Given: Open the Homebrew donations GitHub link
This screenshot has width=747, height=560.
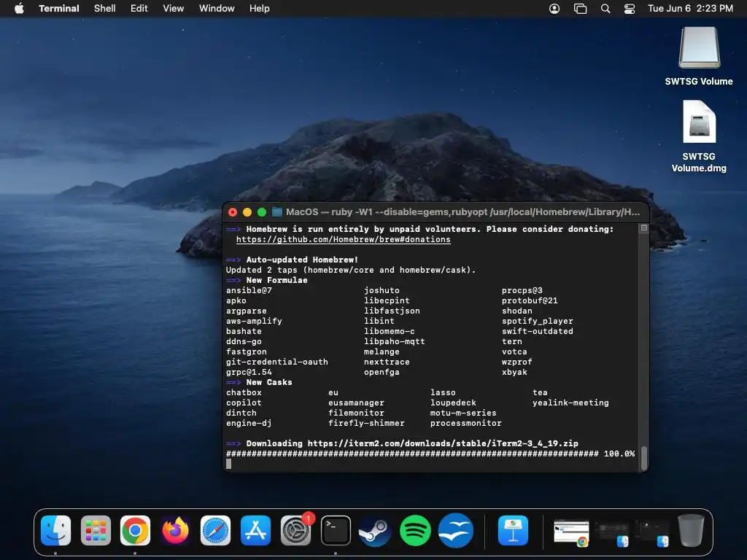Looking at the screenshot, I should click(343, 239).
